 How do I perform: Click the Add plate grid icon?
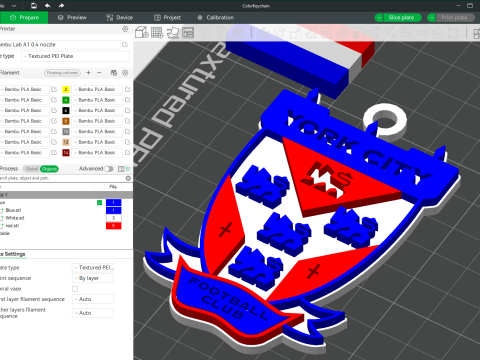pyautogui.click(x=157, y=33)
